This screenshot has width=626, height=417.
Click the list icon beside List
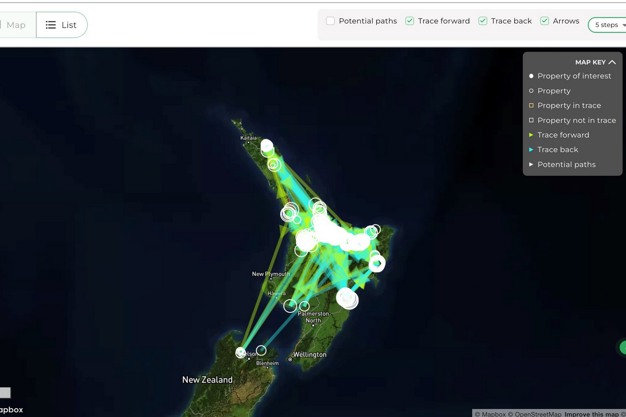point(51,25)
